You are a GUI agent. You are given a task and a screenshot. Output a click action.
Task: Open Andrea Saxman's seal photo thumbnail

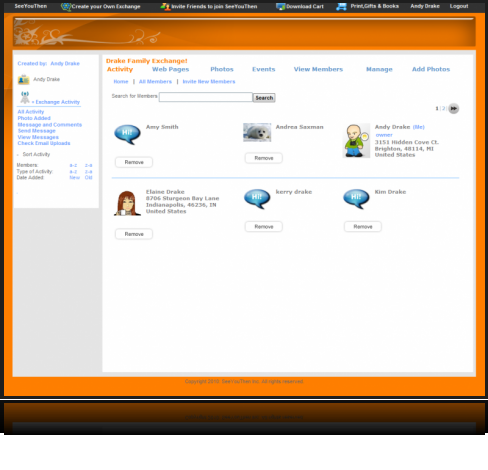point(257,132)
